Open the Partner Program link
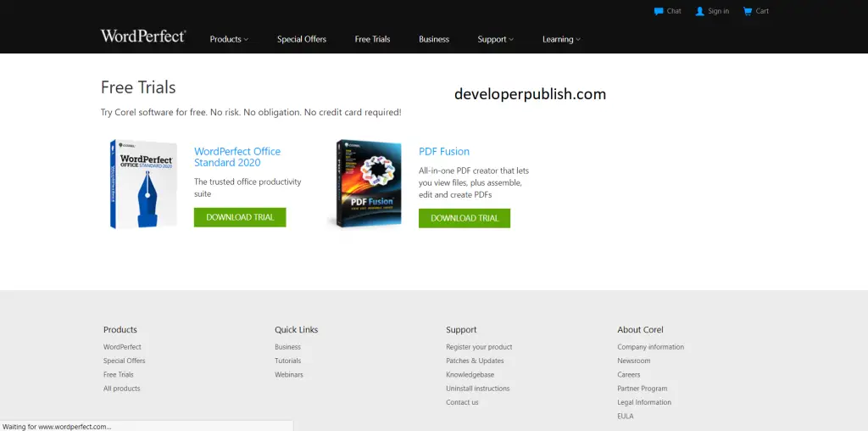This screenshot has width=868, height=431. [x=643, y=389]
